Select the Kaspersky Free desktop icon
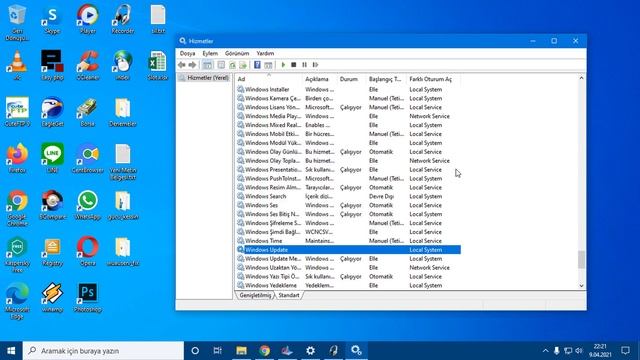 tap(17, 255)
